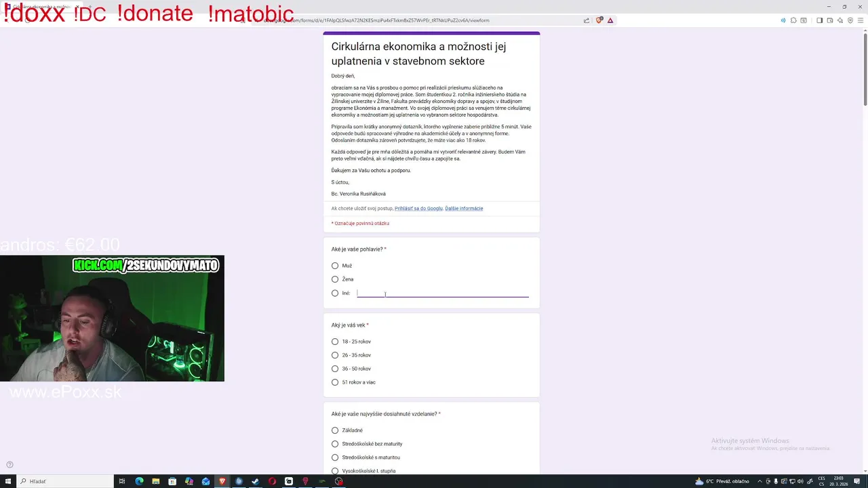
Task: Choose age range 26 - 35 rokov
Action: pos(335,355)
